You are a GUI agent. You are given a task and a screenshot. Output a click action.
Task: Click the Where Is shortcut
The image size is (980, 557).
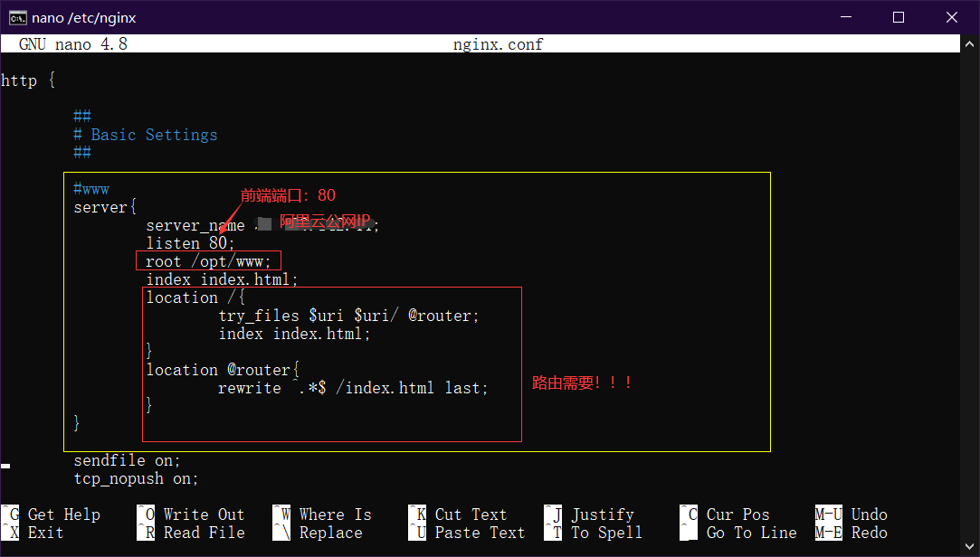click(x=322, y=515)
